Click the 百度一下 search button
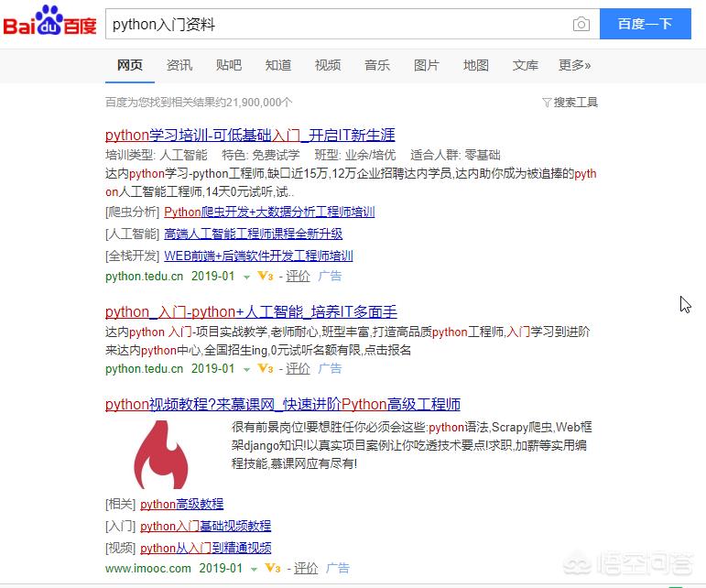706x588 pixels. (645, 24)
